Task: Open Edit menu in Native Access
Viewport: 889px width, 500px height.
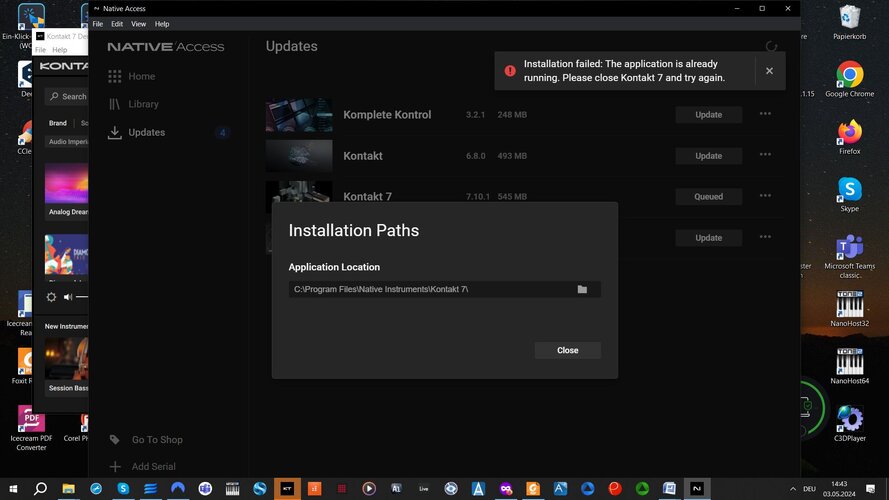Action: [117, 24]
